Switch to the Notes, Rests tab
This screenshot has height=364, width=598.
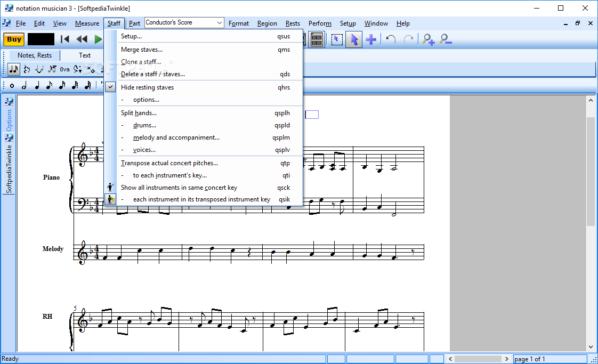click(x=34, y=55)
